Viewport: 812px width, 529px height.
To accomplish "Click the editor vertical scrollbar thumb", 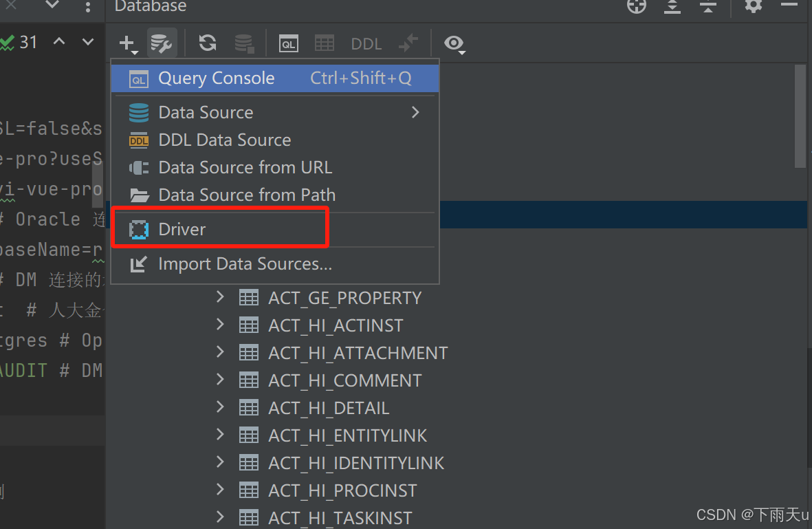I will tap(98, 184).
